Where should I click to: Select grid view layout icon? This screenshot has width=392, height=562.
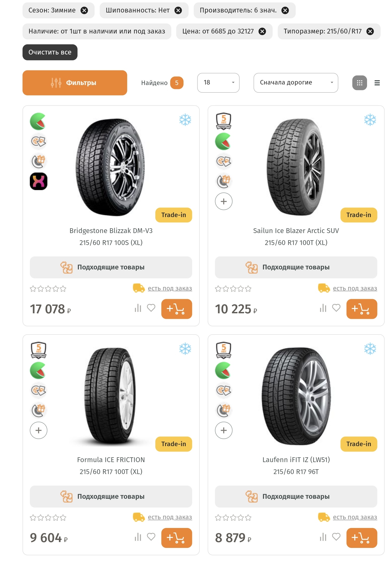tap(359, 83)
